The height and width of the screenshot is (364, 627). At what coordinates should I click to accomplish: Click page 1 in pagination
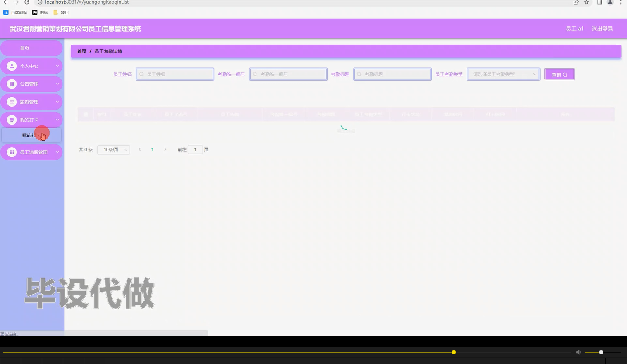[152, 149]
